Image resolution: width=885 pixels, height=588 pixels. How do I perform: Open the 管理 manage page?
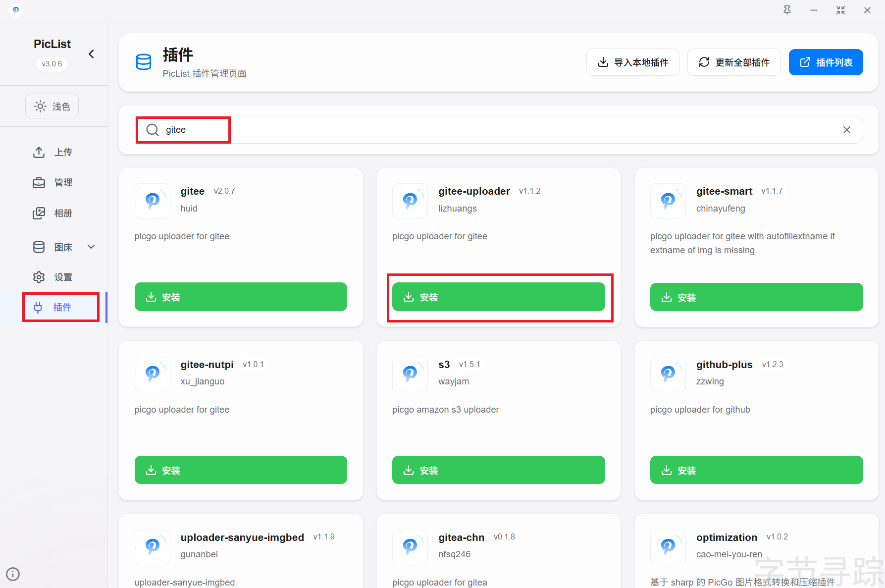[x=53, y=182]
